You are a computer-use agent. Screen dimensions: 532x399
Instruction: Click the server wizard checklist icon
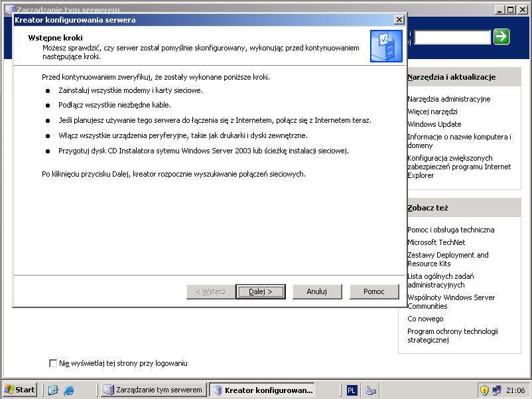point(386,46)
